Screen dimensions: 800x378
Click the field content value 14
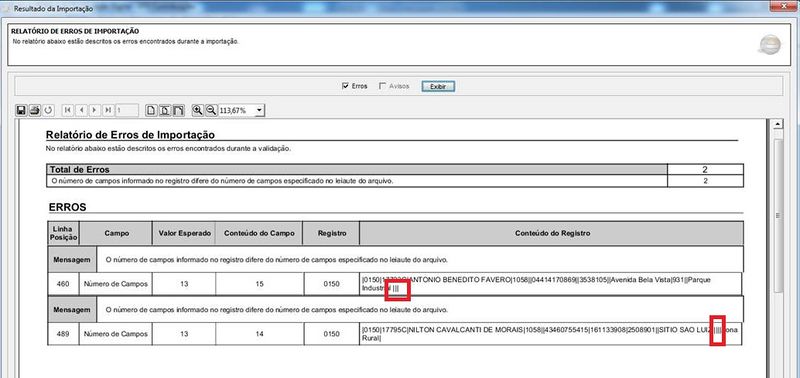(x=259, y=334)
